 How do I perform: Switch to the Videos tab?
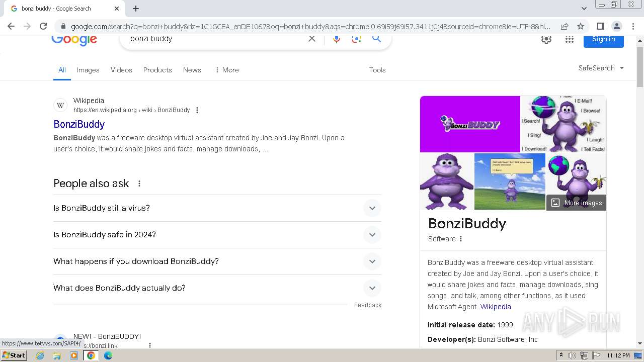[x=121, y=70]
